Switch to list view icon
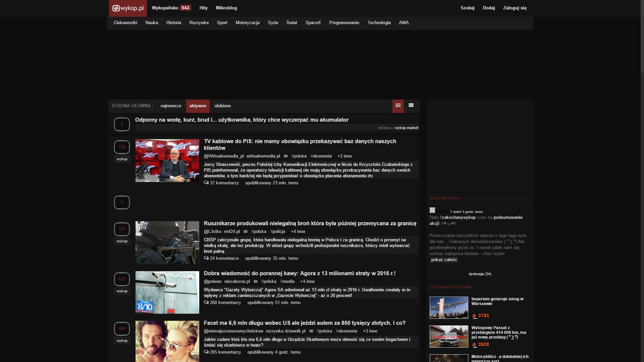This screenshot has width=644, height=362. pos(398,106)
